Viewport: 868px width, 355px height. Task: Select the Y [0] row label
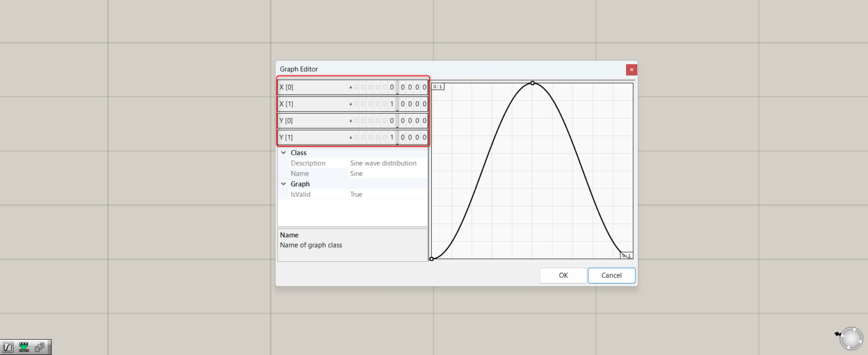286,120
